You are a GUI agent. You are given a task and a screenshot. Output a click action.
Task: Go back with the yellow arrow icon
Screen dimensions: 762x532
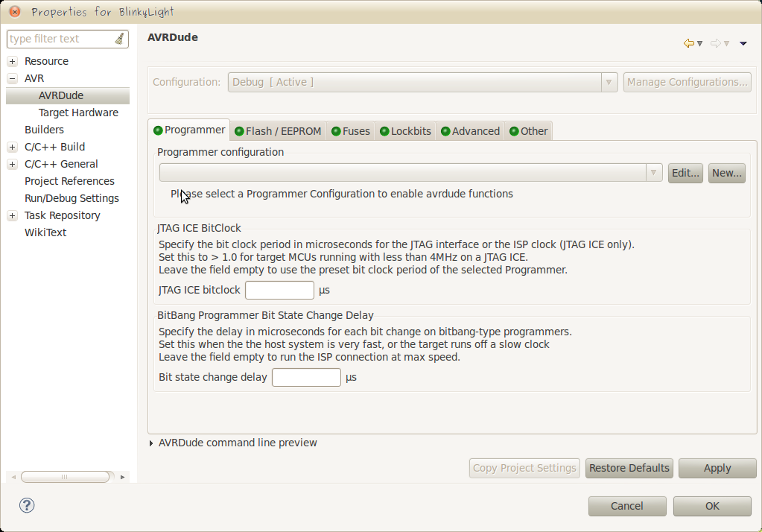688,43
